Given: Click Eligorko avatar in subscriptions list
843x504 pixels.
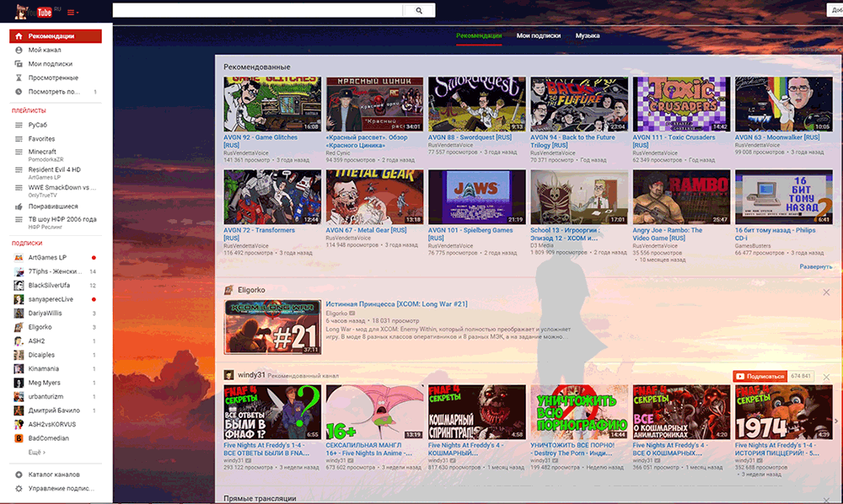Looking at the screenshot, I should pos(19,327).
